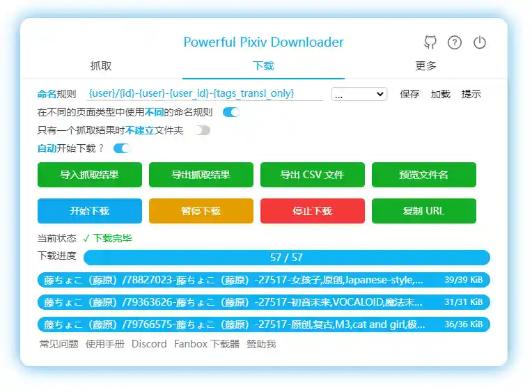Switch to the 更多 tab

tap(425, 66)
